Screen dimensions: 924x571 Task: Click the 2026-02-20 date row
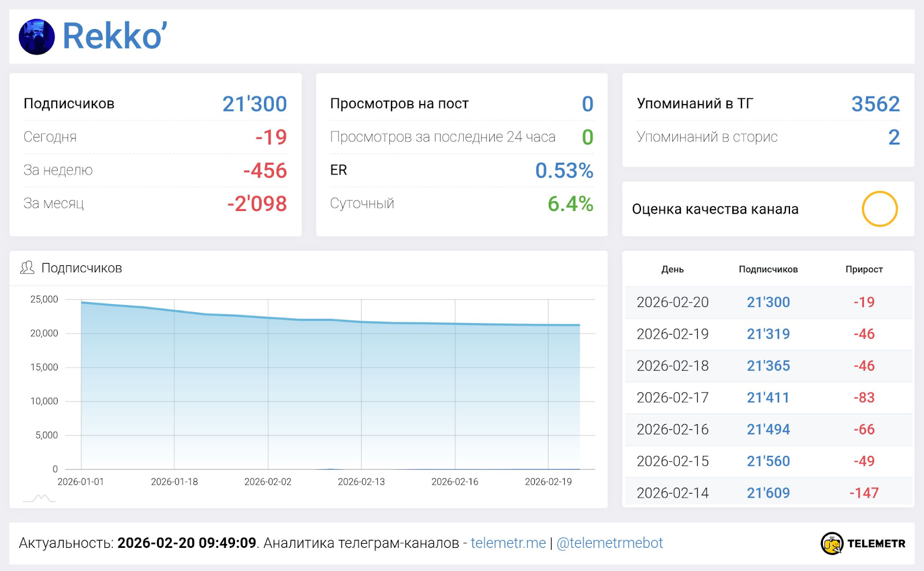(768, 302)
